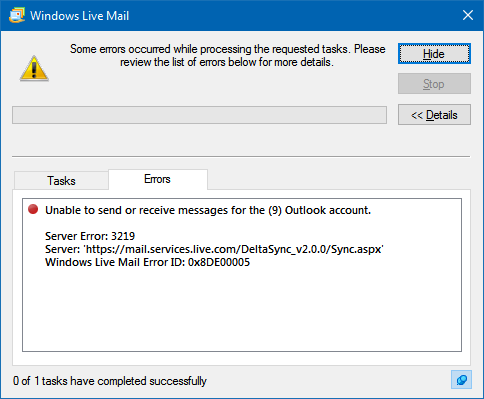The image size is (484, 399).
Task: Close the Windows Live Mail dialog
Action: click(x=468, y=15)
